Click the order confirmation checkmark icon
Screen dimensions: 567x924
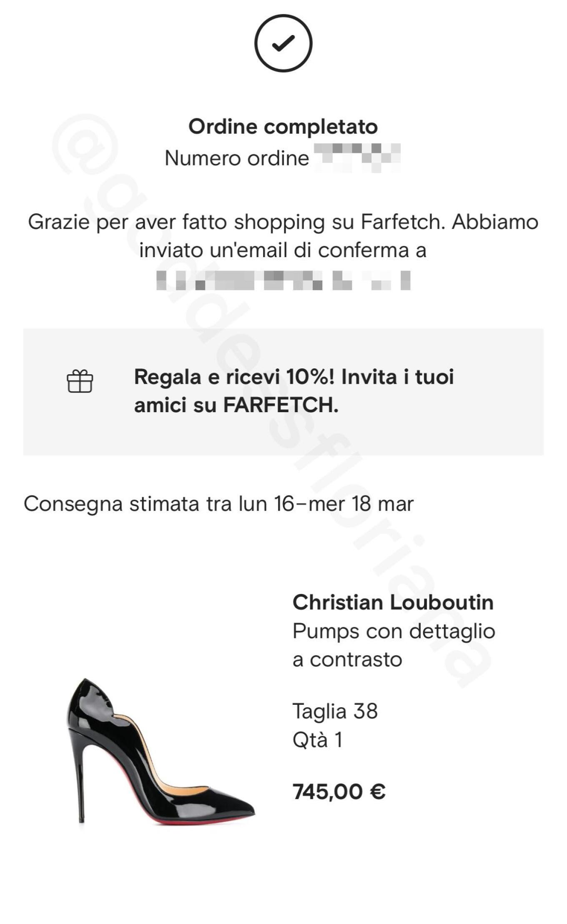[283, 43]
